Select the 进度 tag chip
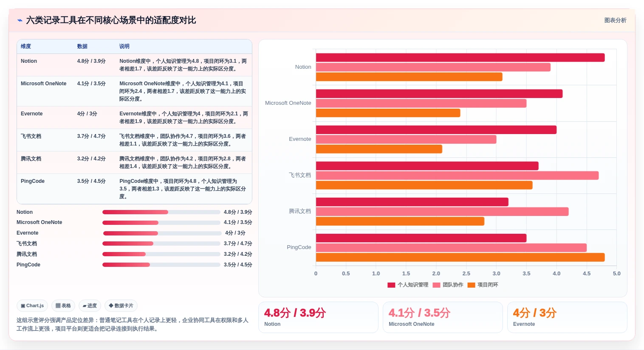 (90, 305)
